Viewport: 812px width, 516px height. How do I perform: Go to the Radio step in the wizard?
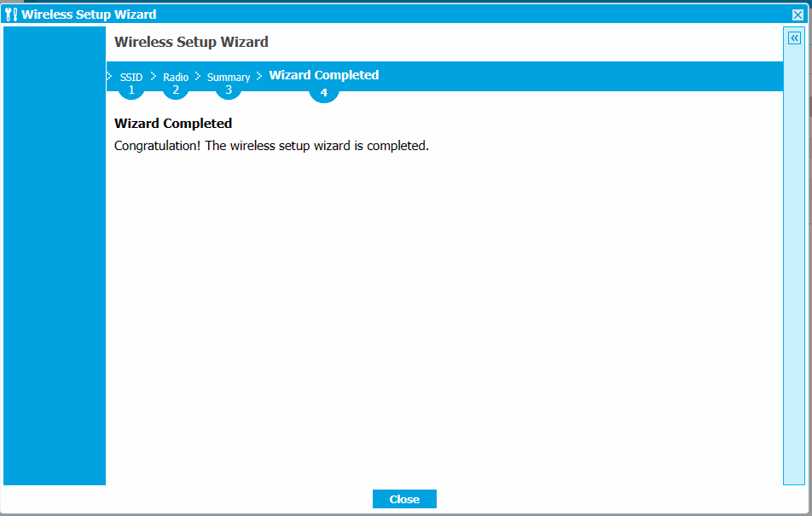point(176,78)
